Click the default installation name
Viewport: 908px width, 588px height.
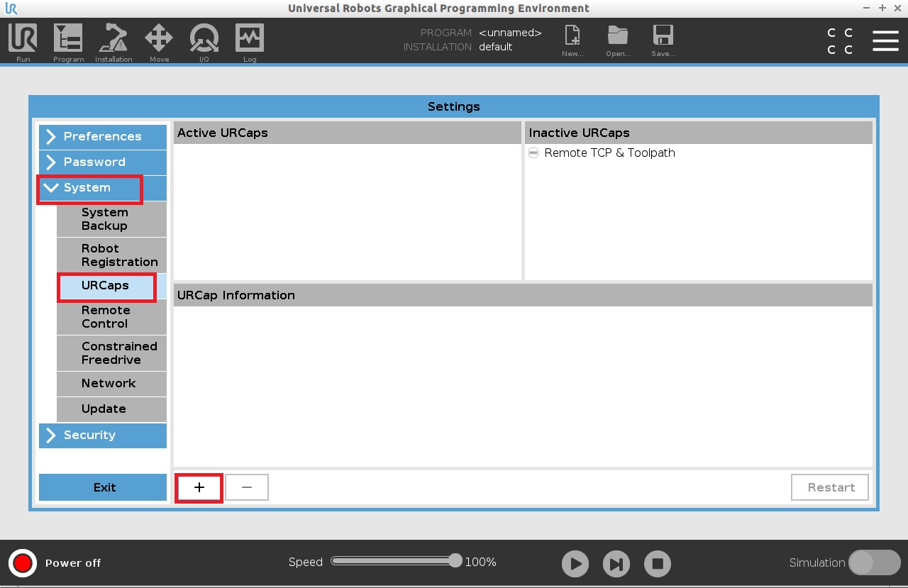coord(495,48)
